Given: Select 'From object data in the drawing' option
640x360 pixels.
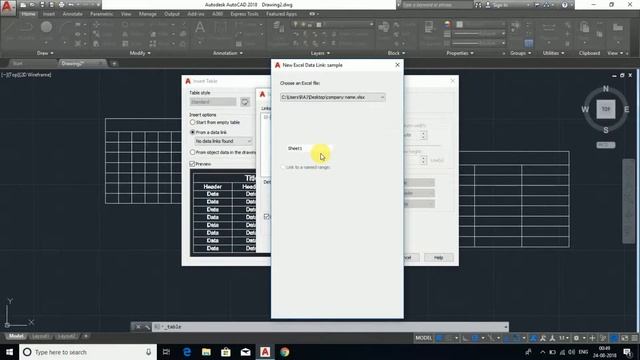Looking at the screenshot, I should coord(192,152).
